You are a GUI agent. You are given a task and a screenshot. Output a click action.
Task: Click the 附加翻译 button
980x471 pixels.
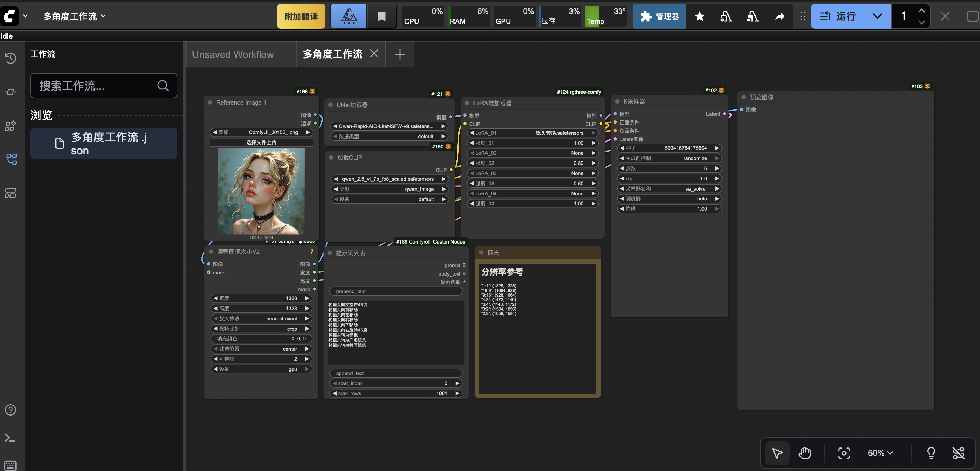coord(301,16)
